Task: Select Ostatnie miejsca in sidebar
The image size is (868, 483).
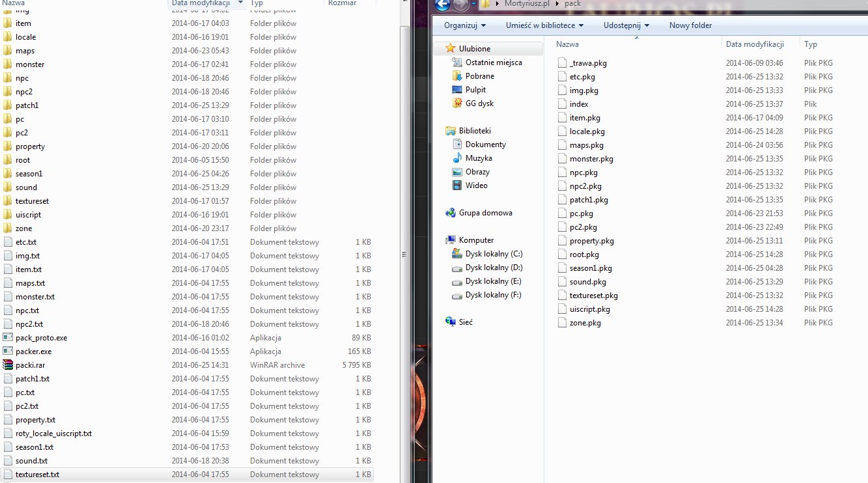Action: point(494,62)
